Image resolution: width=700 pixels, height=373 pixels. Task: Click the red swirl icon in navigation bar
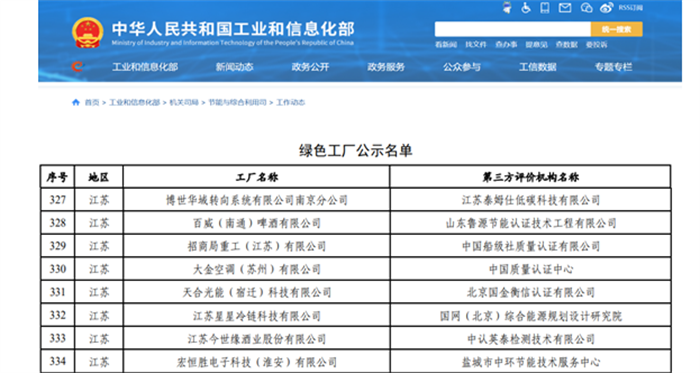pos(77,67)
